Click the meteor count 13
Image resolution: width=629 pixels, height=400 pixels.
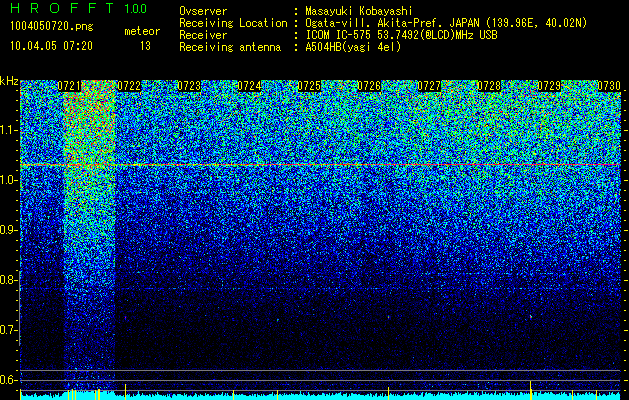tap(145, 46)
